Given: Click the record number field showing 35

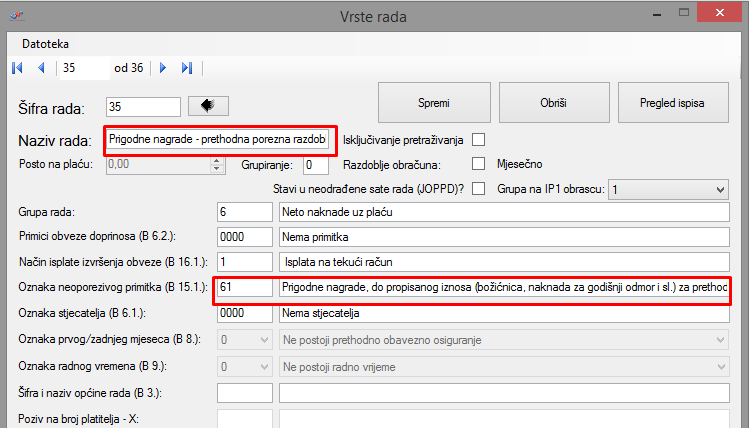Looking at the screenshot, I should (x=82, y=68).
